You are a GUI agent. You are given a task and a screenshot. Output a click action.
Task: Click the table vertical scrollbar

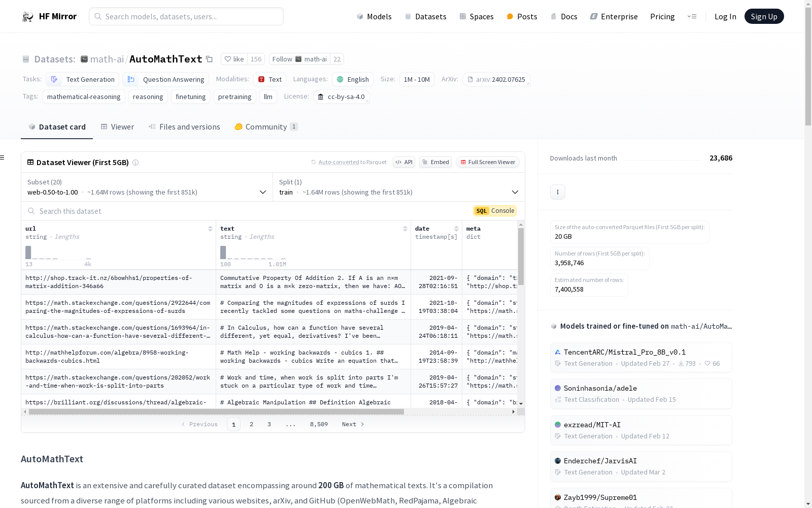tap(521, 257)
